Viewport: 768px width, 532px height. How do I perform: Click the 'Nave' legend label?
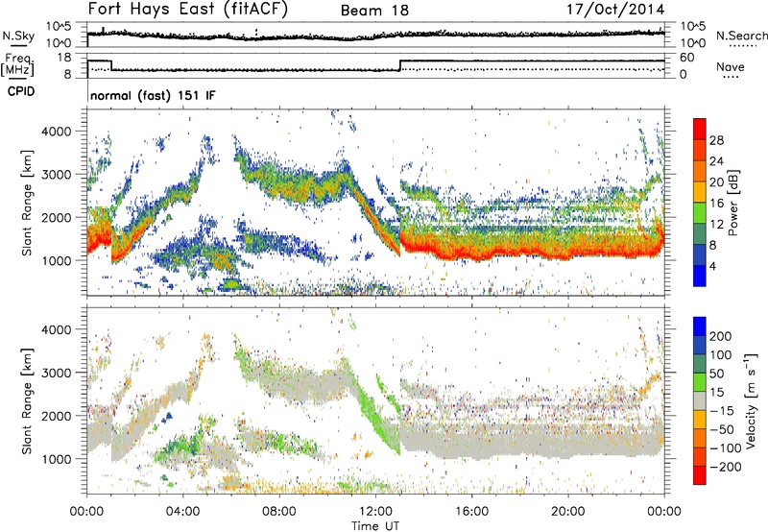coord(730,66)
